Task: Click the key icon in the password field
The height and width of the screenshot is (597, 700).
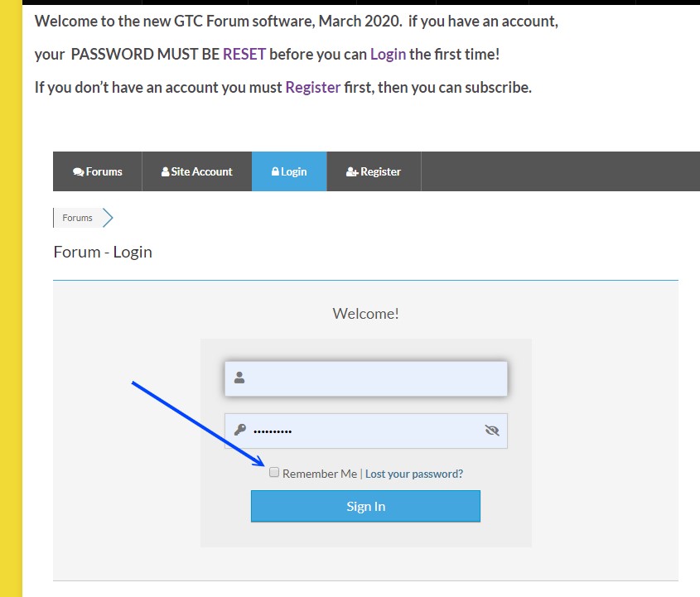Action: point(239,430)
